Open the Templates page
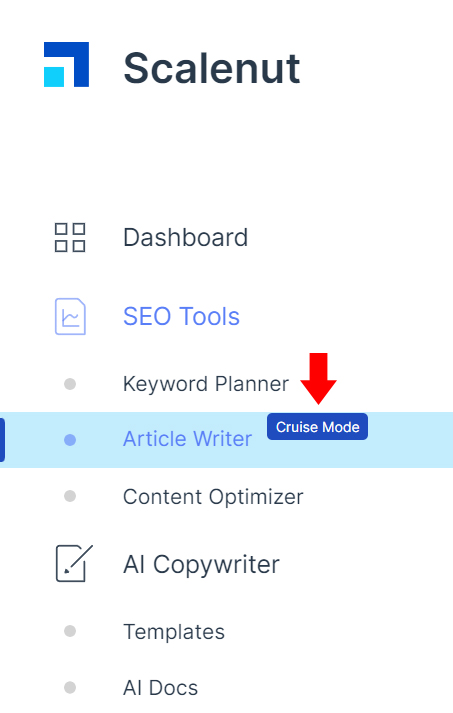The height and width of the screenshot is (713, 453). pyautogui.click(x=174, y=632)
